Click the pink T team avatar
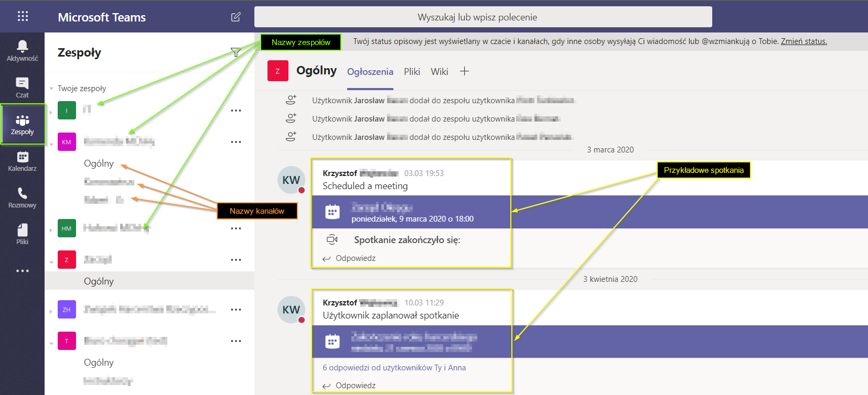 pos(67,341)
